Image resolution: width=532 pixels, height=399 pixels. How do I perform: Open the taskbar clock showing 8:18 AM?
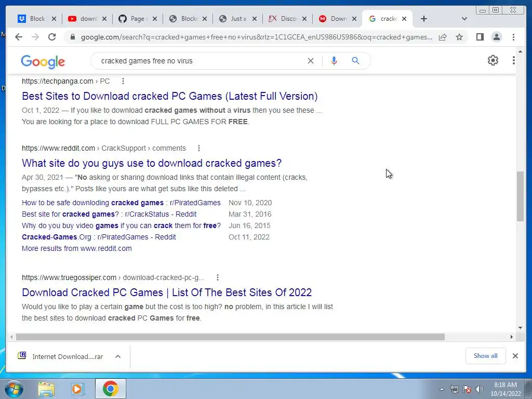pyautogui.click(x=505, y=389)
